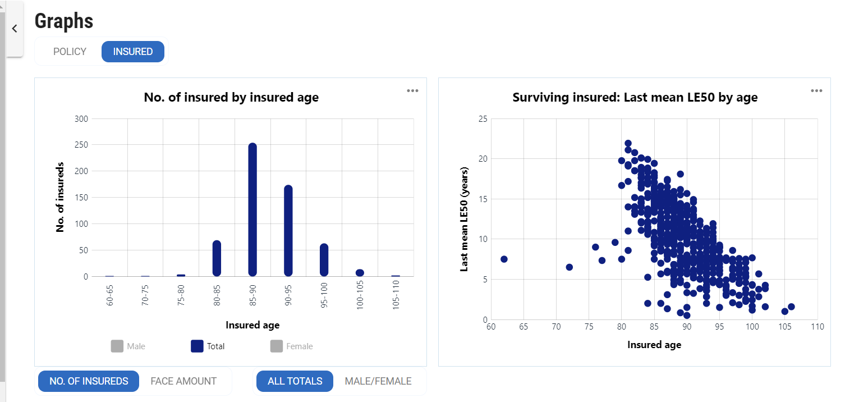Click the 100-105 age bar
This screenshot has width=868, height=402.
(x=360, y=273)
